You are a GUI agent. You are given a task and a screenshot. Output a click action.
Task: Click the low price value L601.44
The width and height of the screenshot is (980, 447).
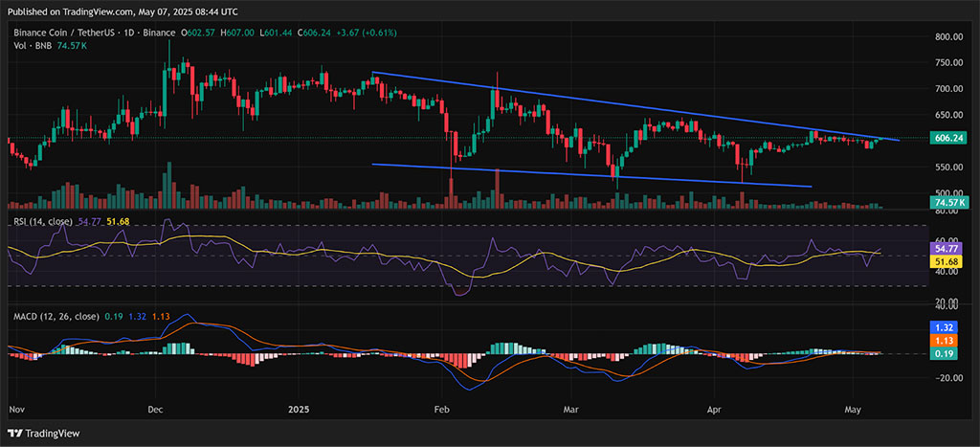click(275, 32)
